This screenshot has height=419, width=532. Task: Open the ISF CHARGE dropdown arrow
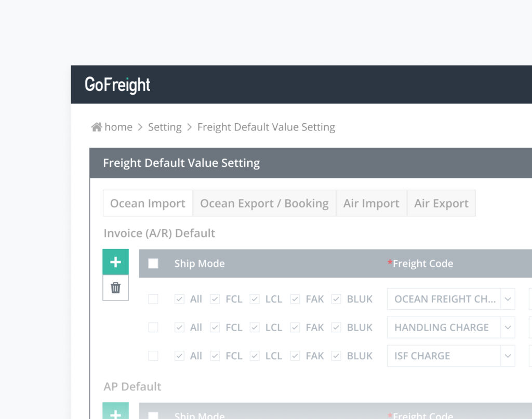click(508, 356)
